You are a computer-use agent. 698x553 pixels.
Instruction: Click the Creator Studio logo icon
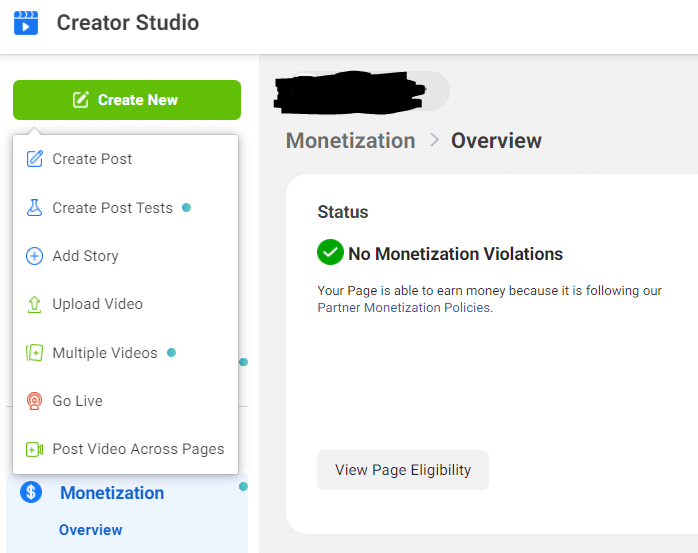pyautogui.click(x=26, y=23)
